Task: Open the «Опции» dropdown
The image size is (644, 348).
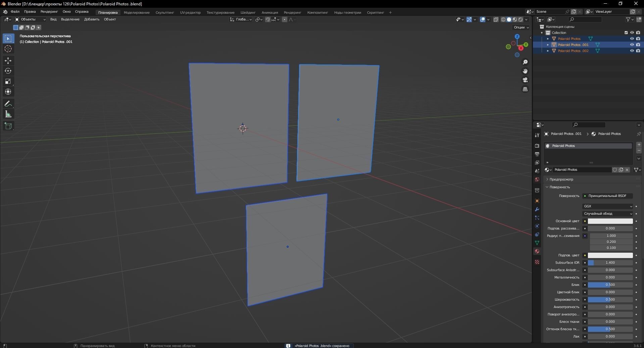Action: (521, 28)
